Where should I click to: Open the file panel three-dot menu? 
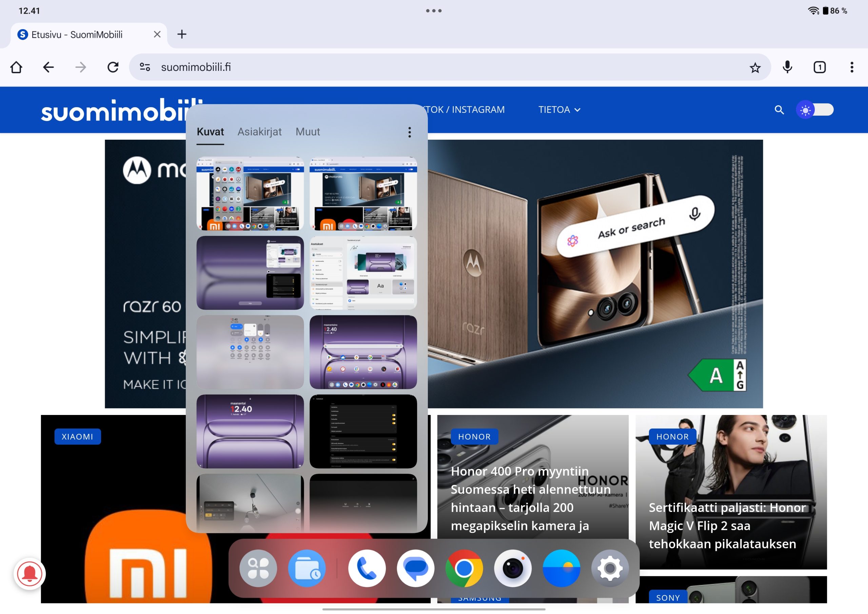tap(410, 132)
